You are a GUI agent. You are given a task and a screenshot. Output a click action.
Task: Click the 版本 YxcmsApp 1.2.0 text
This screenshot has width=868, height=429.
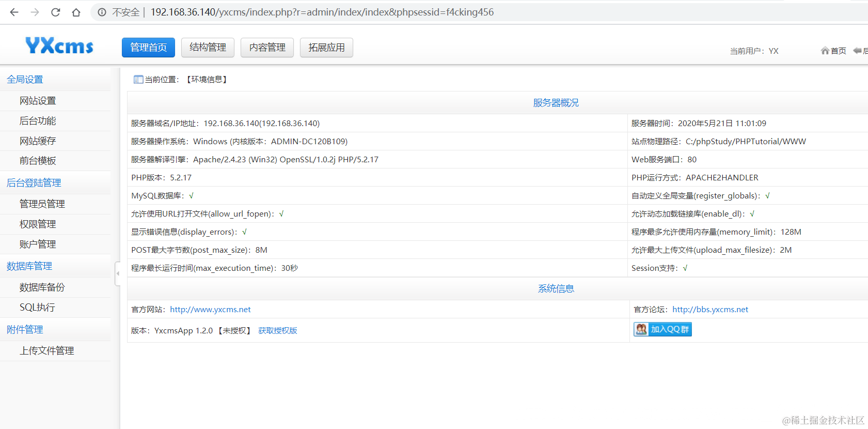[172, 331]
